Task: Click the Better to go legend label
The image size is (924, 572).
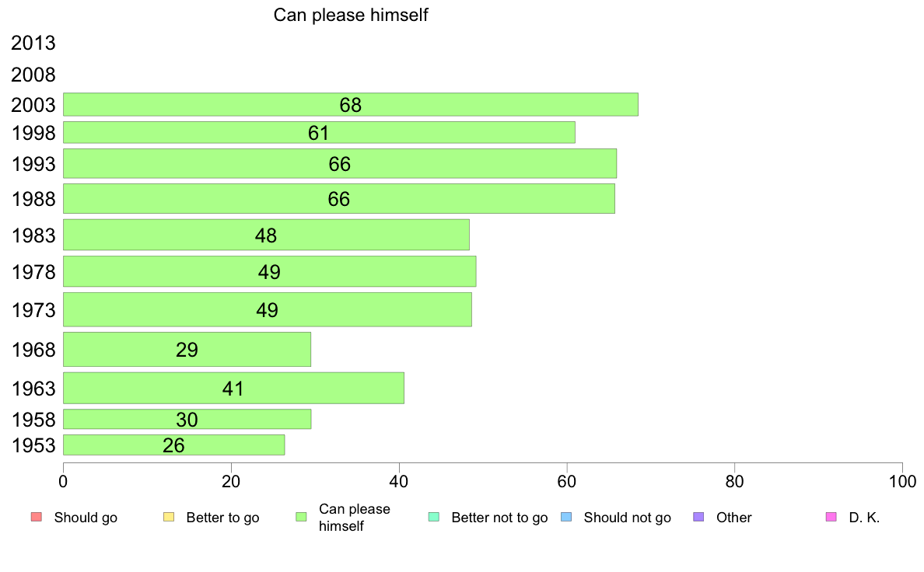Action: click(222, 518)
